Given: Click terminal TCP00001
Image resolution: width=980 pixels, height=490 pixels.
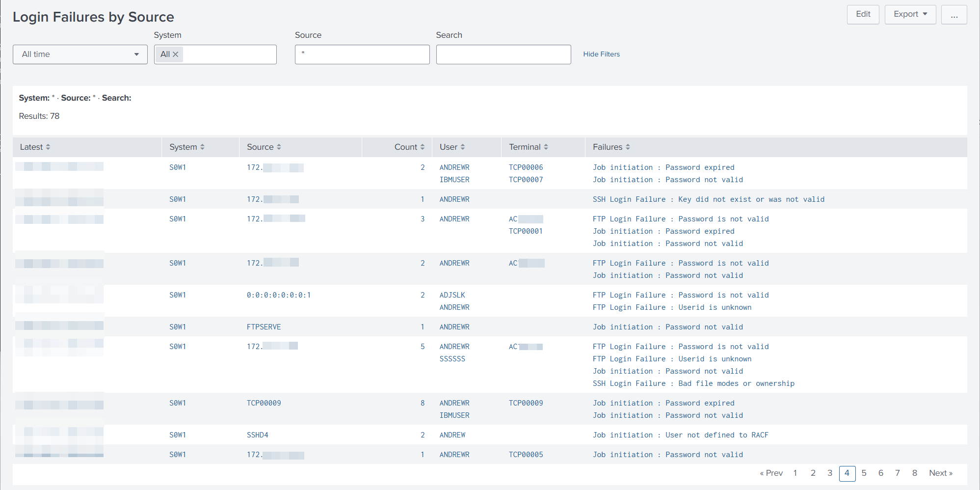Looking at the screenshot, I should point(526,231).
